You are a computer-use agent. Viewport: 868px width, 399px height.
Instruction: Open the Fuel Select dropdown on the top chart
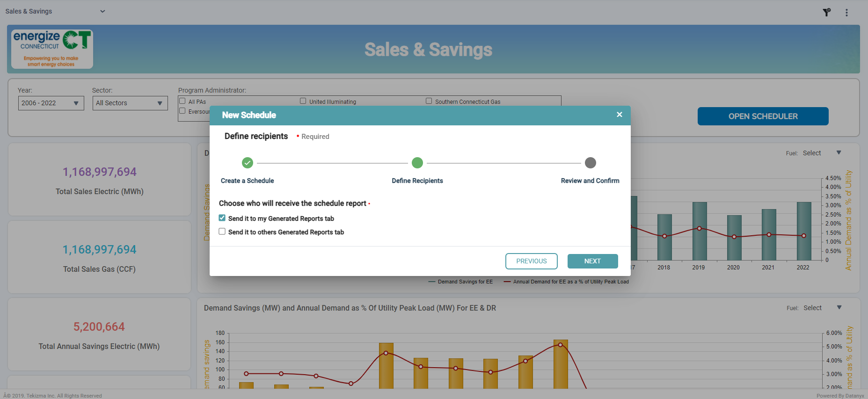pyautogui.click(x=822, y=153)
